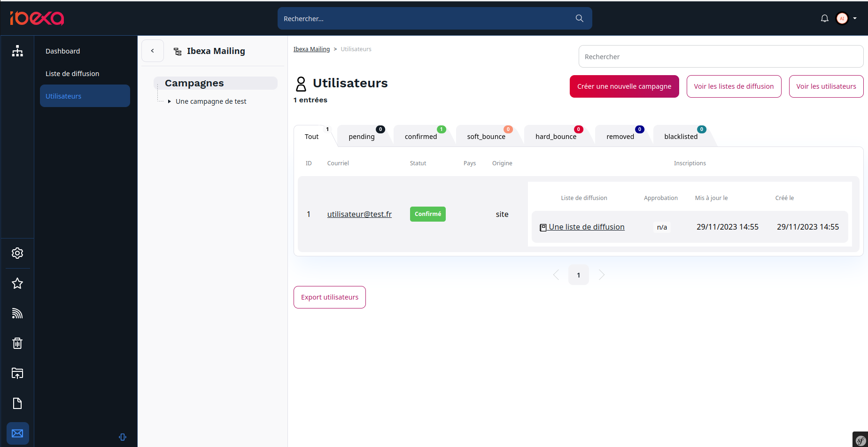Click the AI user avatar
This screenshot has height=447, width=868.
(842, 18)
